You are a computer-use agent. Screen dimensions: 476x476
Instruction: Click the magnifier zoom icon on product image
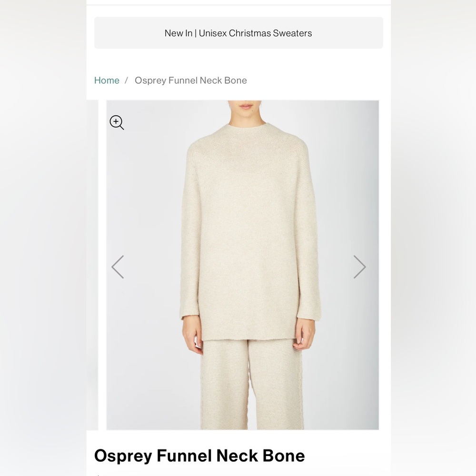[117, 122]
